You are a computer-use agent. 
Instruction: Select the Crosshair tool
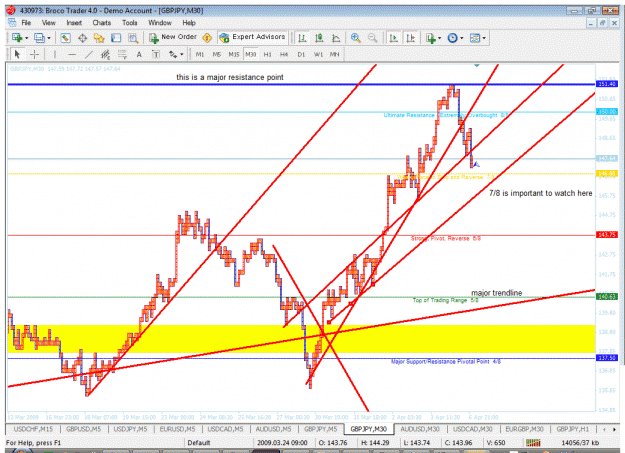pos(35,54)
